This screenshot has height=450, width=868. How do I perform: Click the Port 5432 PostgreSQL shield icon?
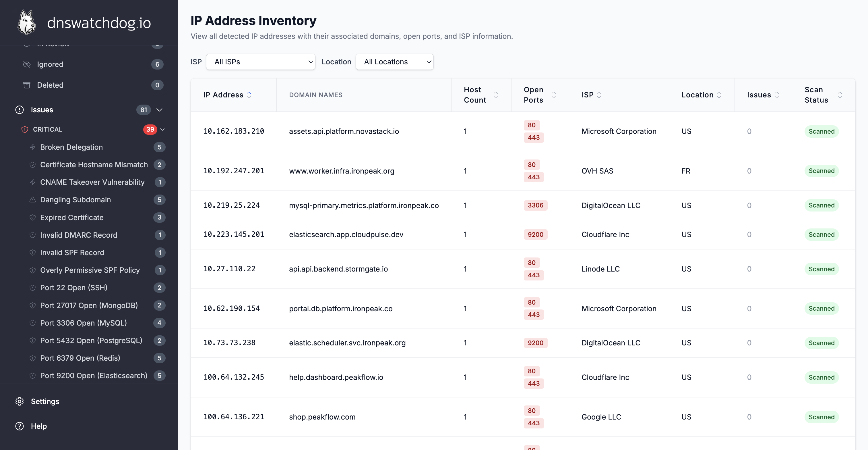[33, 340]
